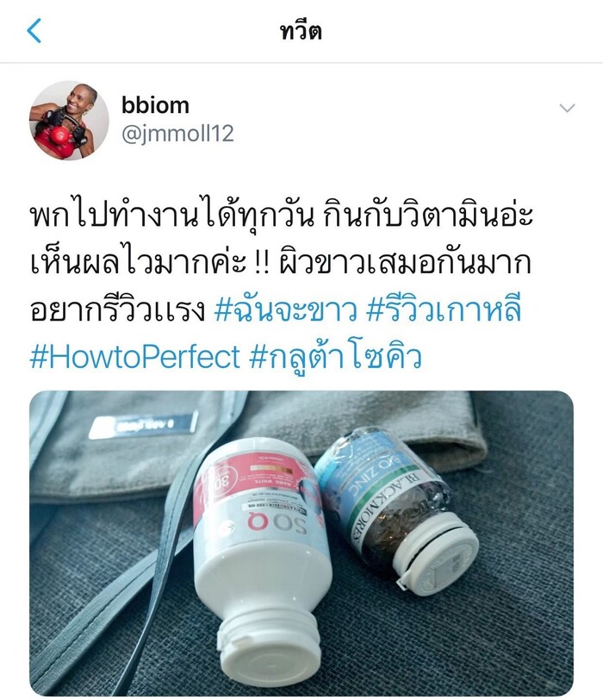Open the bbiom display name

155,105
